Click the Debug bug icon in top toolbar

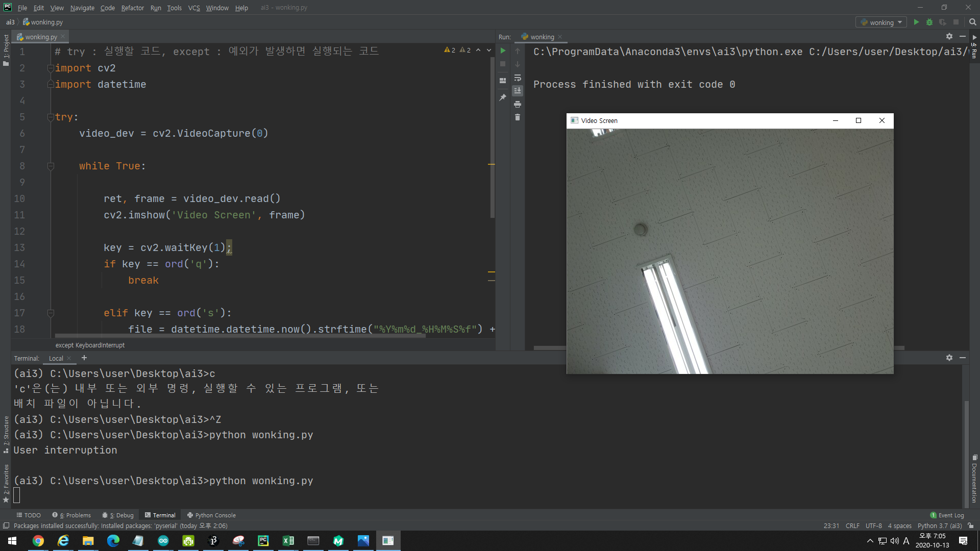pyautogui.click(x=929, y=22)
